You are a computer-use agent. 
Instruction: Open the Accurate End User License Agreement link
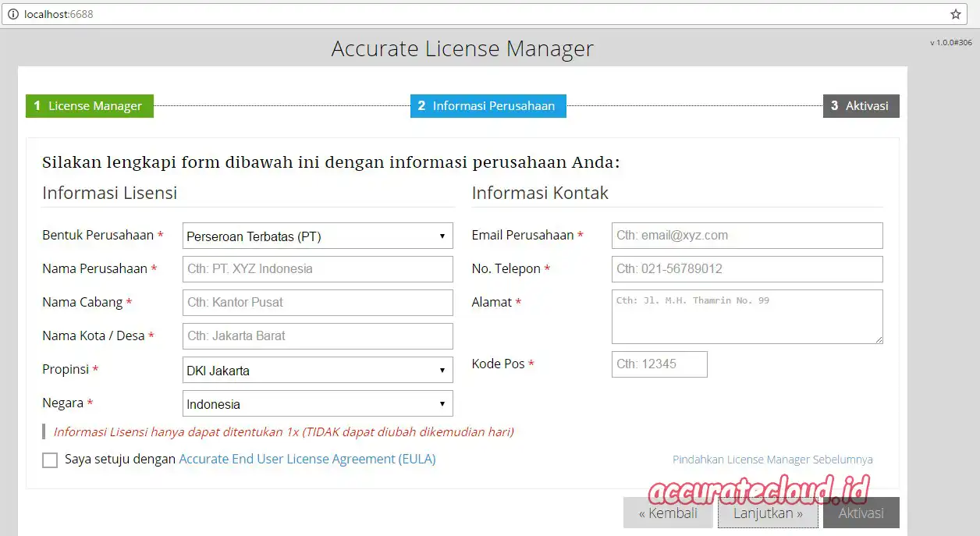click(x=307, y=460)
